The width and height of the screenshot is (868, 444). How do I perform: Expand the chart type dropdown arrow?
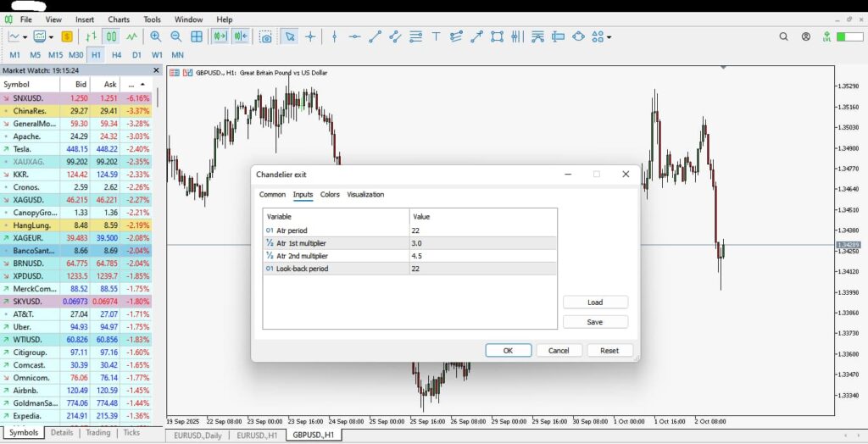point(25,37)
